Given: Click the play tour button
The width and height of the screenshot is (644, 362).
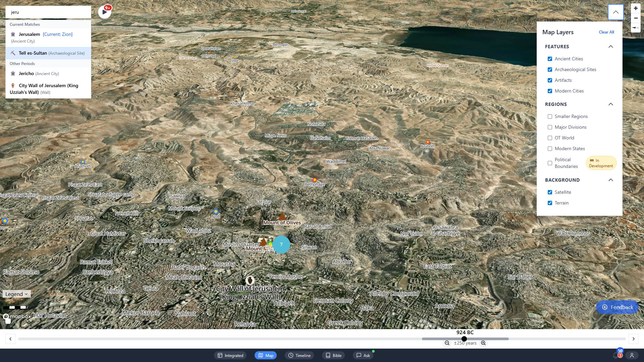Looking at the screenshot, I should [104, 12].
